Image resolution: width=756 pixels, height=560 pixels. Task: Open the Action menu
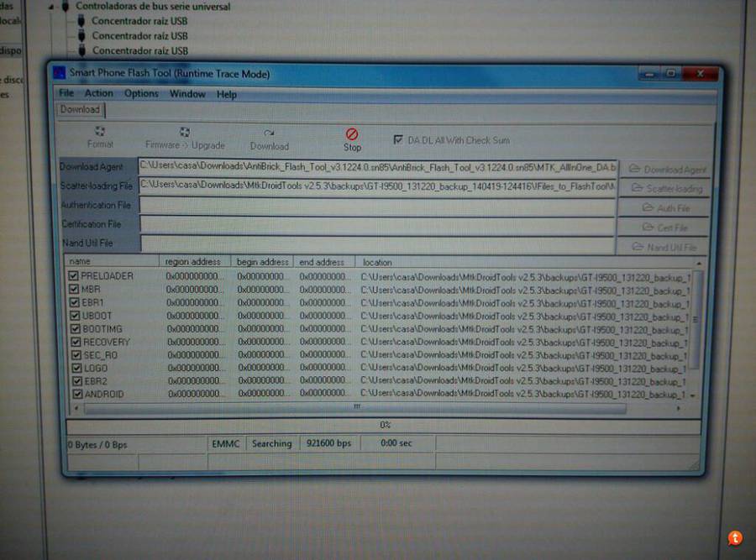[x=99, y=93]
